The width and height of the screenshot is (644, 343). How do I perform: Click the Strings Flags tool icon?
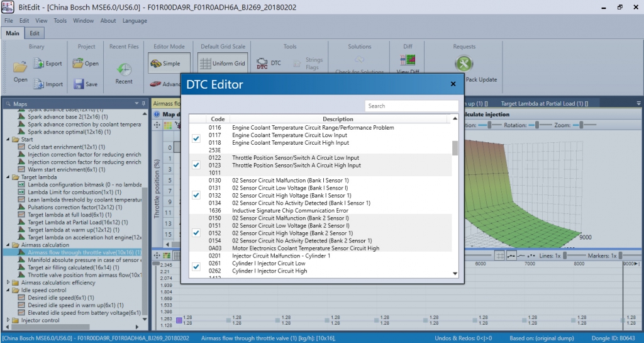[x=297, y=64]
